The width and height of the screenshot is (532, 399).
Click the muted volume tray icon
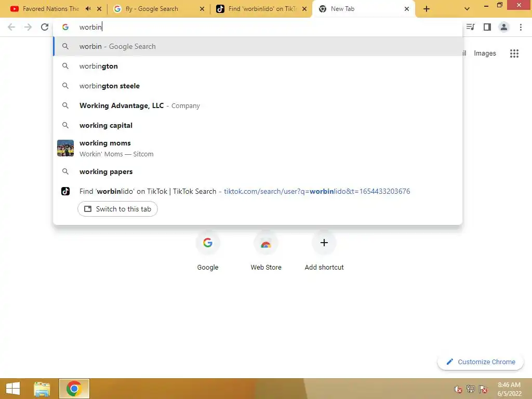458,389
